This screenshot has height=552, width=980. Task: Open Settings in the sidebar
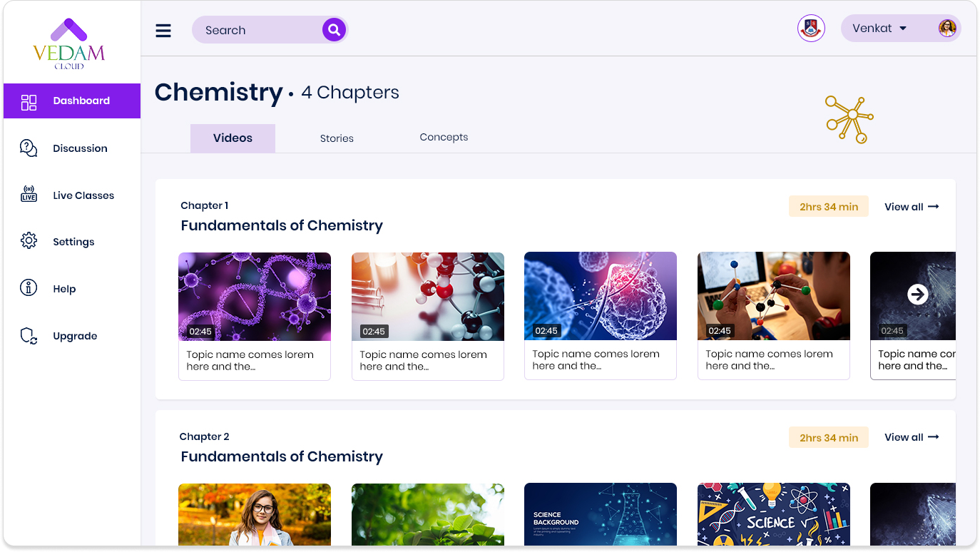click(72, 241)
